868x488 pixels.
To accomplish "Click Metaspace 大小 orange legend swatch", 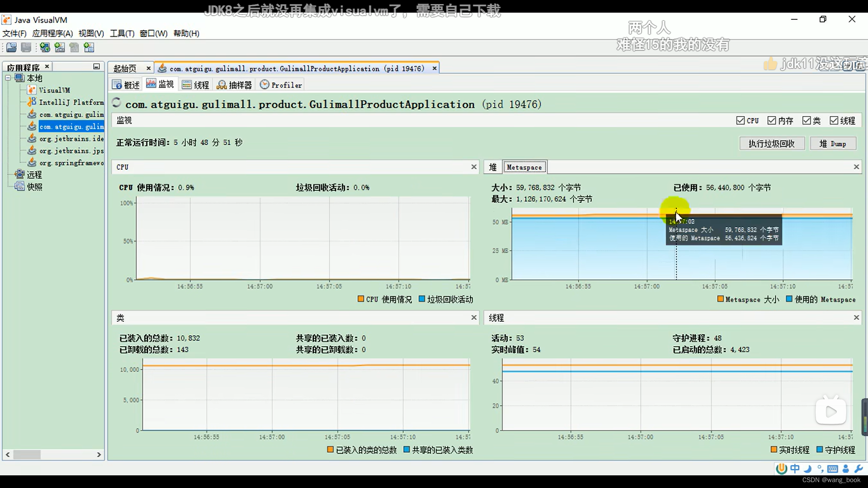I will pos(721,299).
